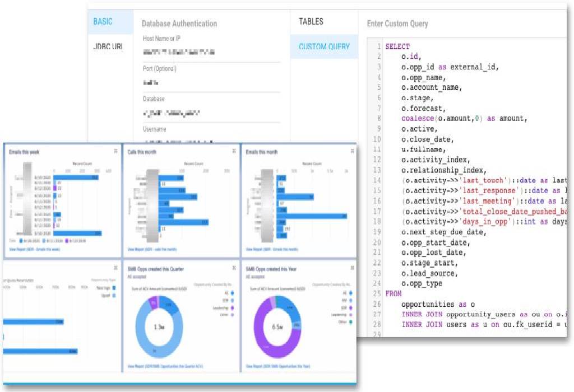Click the Database name input field
The image size is (574, 392).
(211, 113)
